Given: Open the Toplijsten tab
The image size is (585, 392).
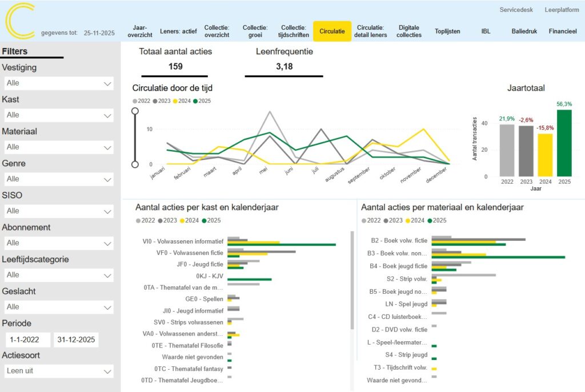Looking at the screenshot, I should (x=447, y=31).
